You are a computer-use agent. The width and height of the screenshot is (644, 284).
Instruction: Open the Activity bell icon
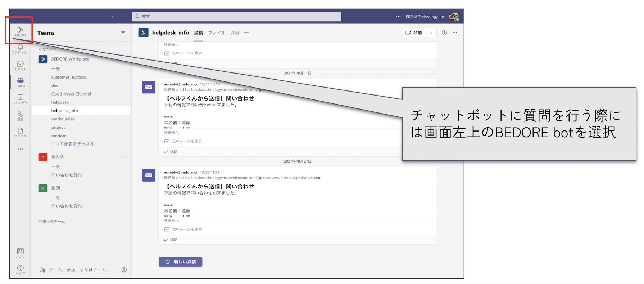click(x=20, y=48)
